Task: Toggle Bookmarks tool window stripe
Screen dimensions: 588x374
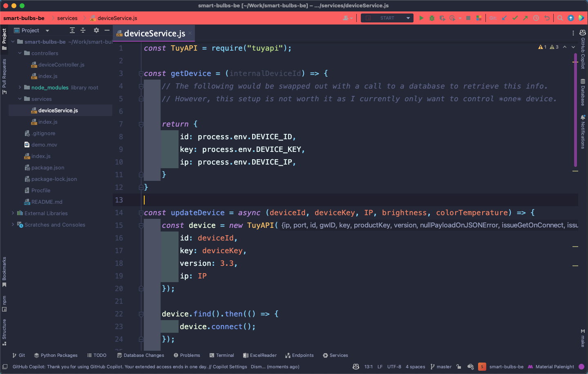Action: point(4,272)
